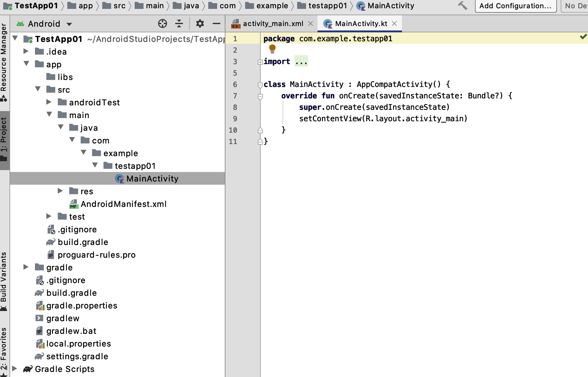The height and width of the screenshot is (377, 588).
Task: Click line number 9 in the gutter
Action: point(235,119)
